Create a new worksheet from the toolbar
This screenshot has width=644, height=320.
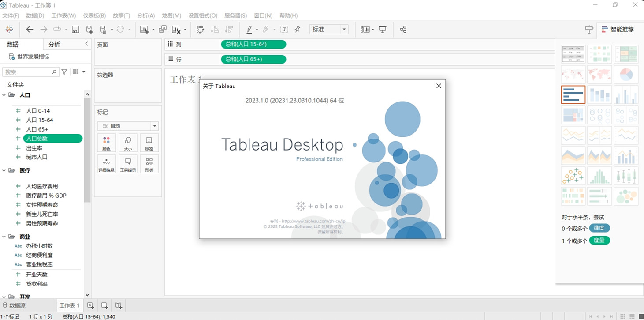144,30
